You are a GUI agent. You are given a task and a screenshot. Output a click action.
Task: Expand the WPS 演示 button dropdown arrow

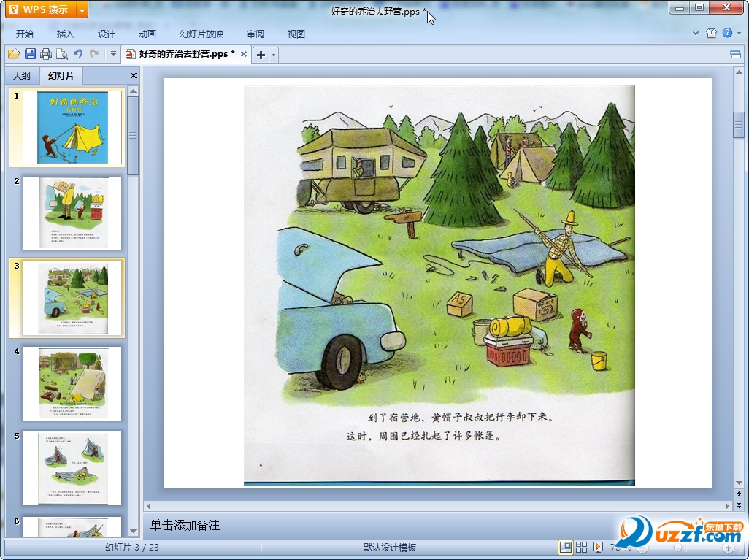(x=82, y=9)
